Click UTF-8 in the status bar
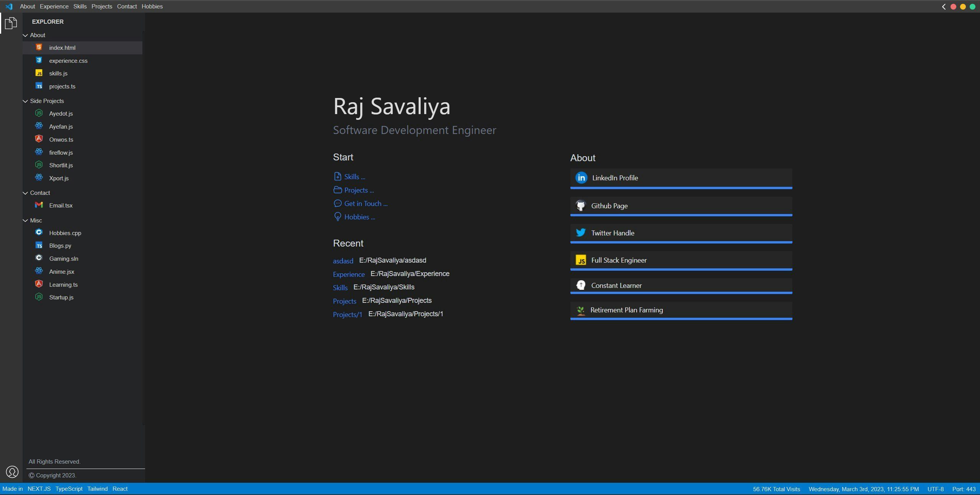980x495 pixels. tap(936, 489)
